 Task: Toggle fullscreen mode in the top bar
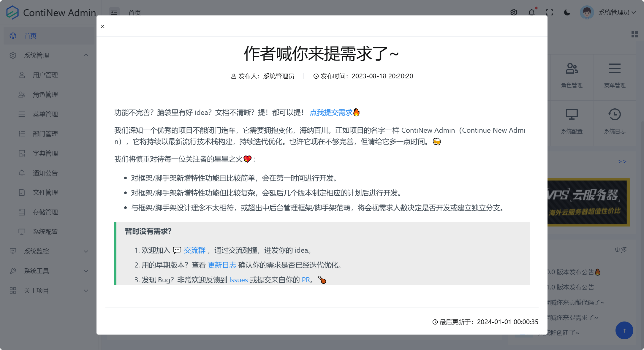coord(550,12)
